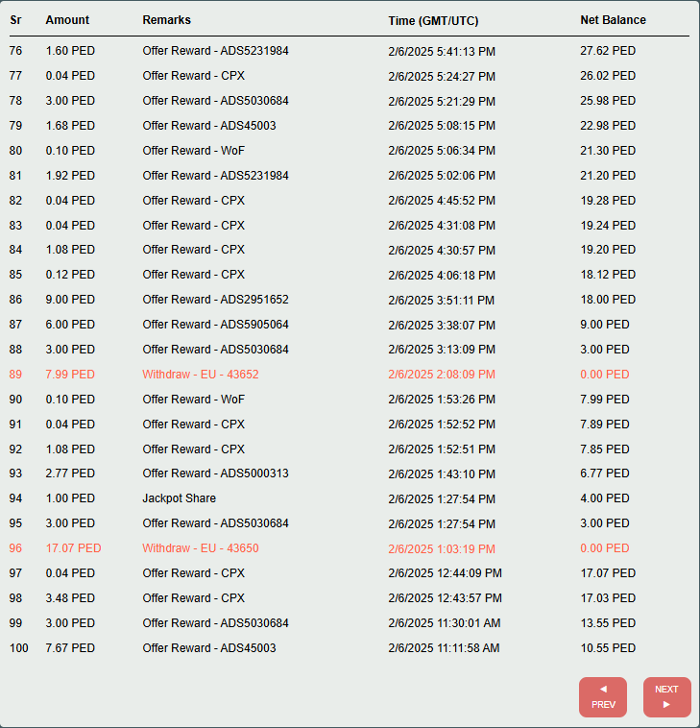Click the 1.92 PED amount in row 81
This screenshot has width=700, height=728.
tap(70, 176)
